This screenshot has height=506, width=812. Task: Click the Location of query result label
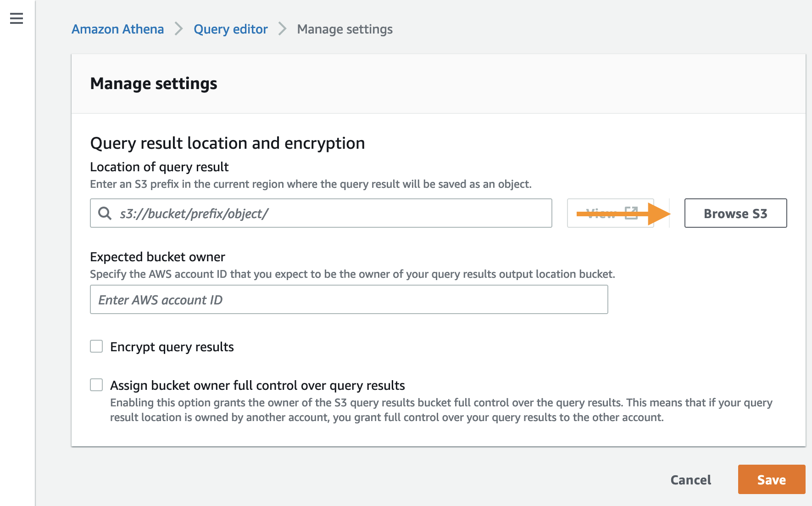point(159,167)
